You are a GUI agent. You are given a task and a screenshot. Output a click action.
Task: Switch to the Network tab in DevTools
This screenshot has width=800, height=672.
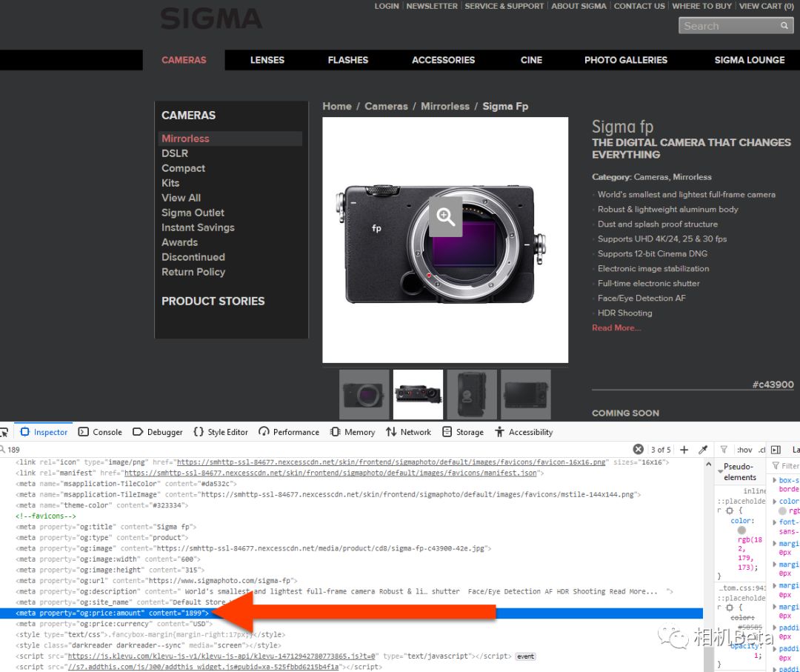point(408,432)
